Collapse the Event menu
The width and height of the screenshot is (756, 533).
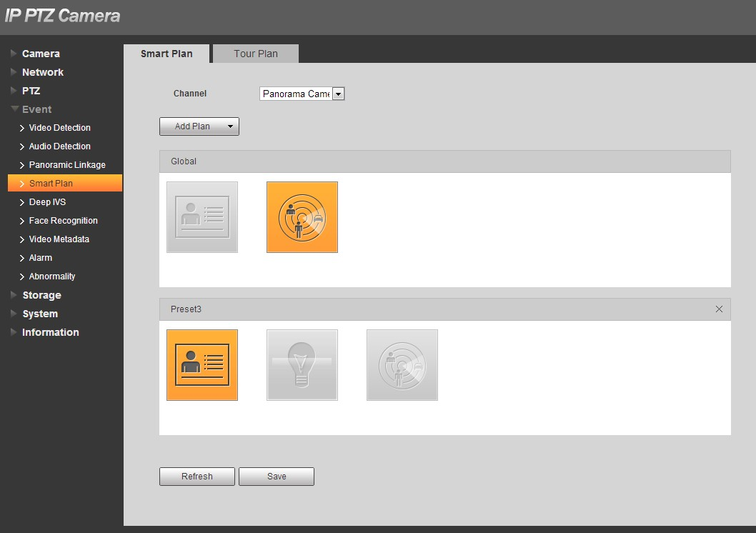point(36,109)
